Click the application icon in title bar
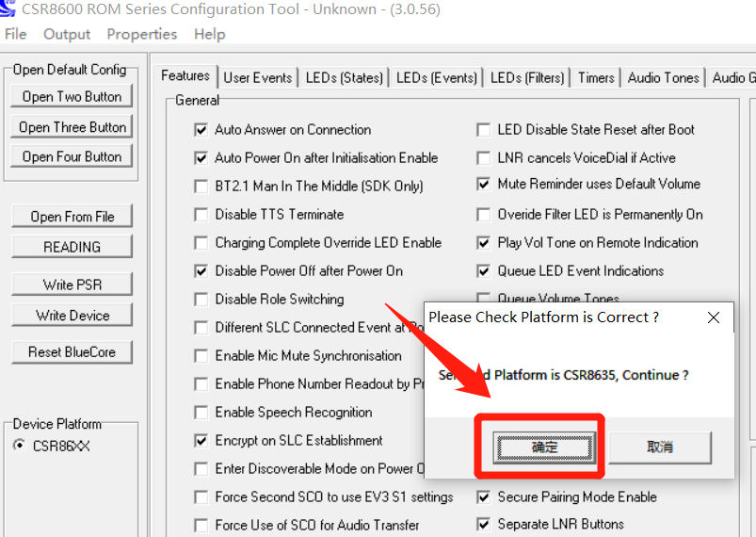 click(8, 8)
